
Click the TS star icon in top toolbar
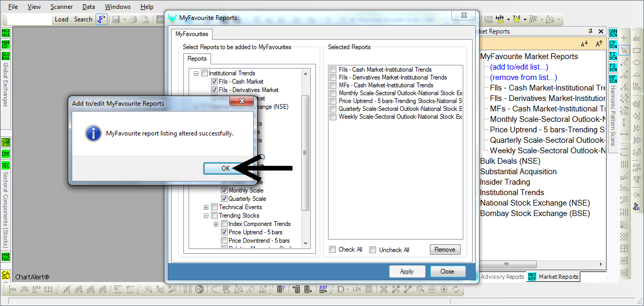pyautogui.click(x=516, y=19)
